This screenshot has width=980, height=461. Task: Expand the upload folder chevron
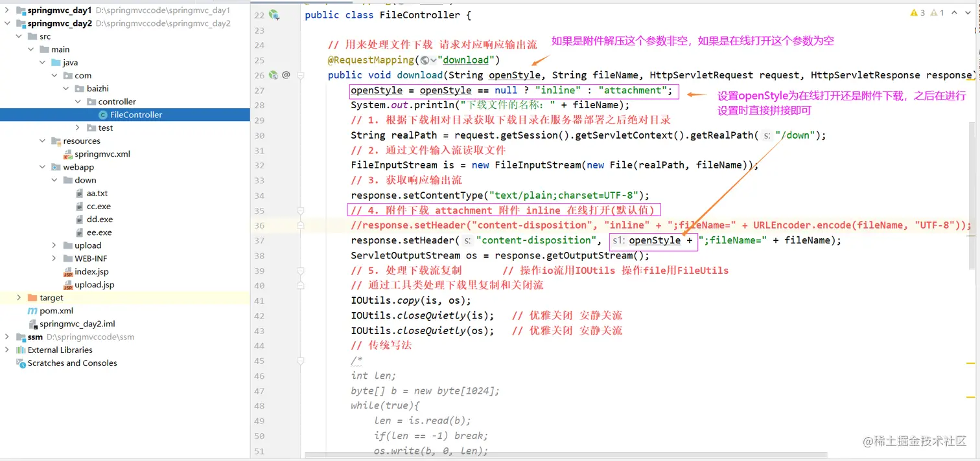point(54,245)
